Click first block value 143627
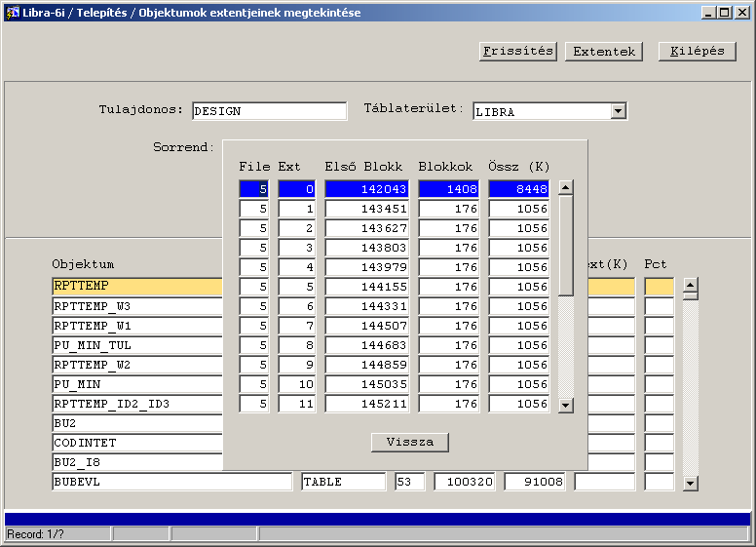Screen dimensions: 756x547 pos(366,228)
